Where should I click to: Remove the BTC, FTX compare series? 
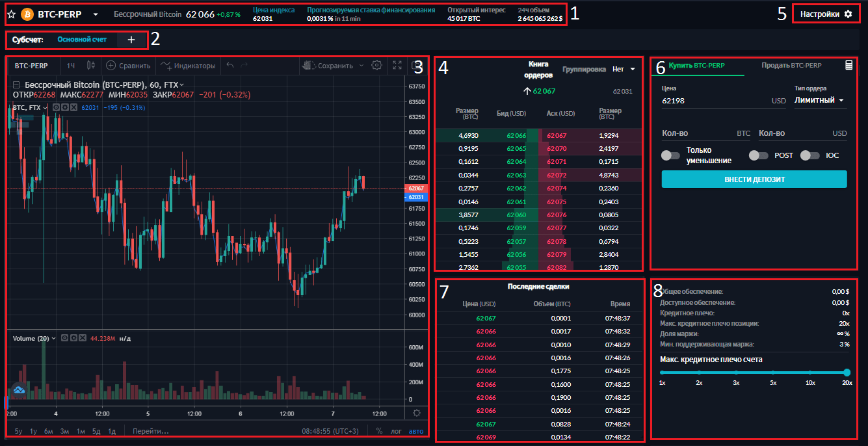pos(73,107)
